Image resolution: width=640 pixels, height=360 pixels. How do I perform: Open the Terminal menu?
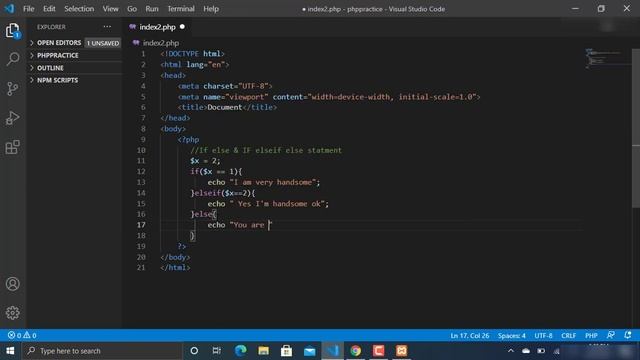tap(181, 9)
